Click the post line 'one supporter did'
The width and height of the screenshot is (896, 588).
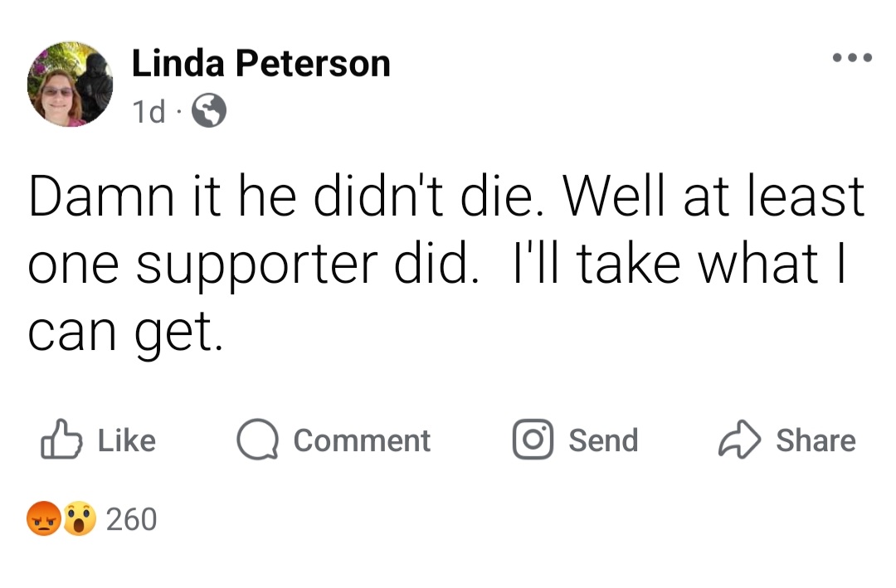click(x=253, y=265)
